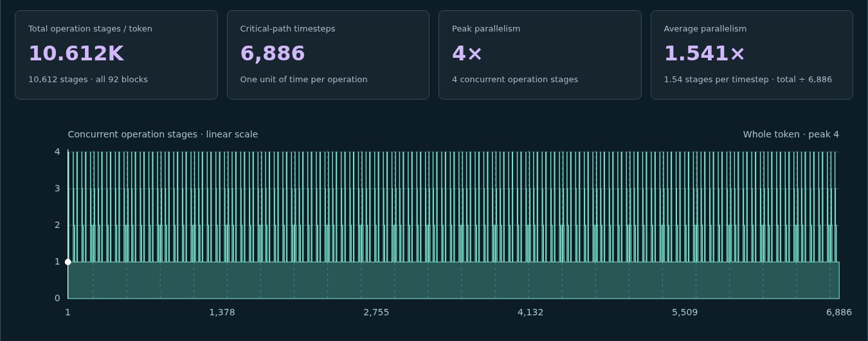Click the white marker dot on the chart
Image resolution: width=868 pixels, height=341 pixels.
point(68,262)
